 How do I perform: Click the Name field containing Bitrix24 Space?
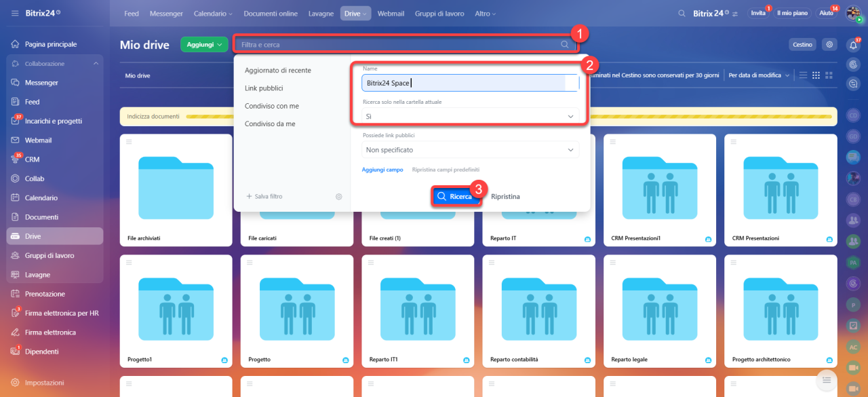[471, 83]
